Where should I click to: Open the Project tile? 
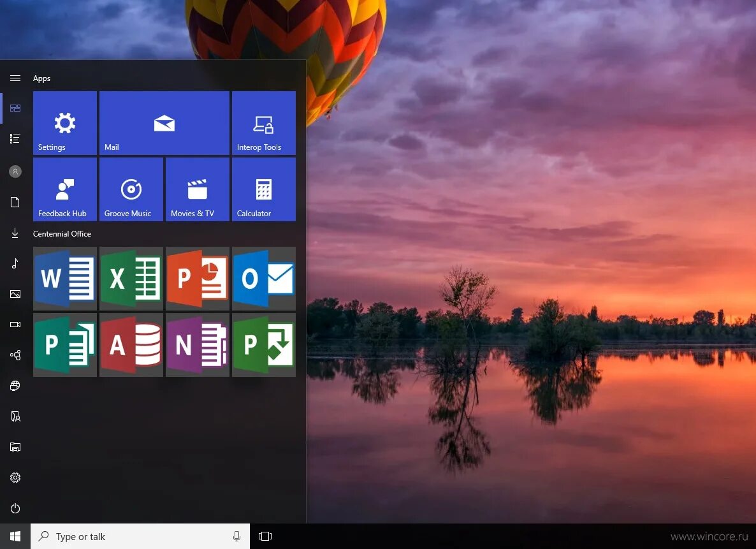pyautogui.click(x=264, y=345)
